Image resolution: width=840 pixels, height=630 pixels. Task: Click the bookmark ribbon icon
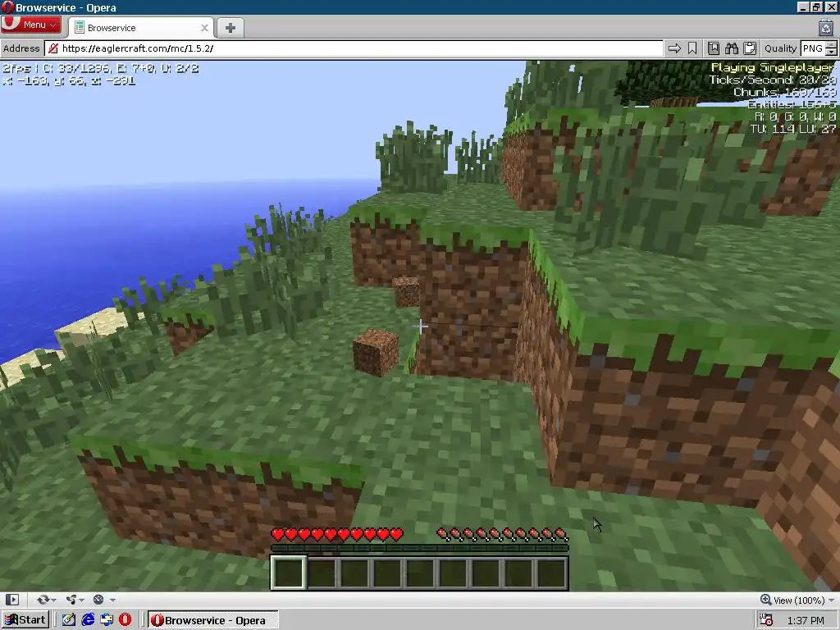pos(692,48)
